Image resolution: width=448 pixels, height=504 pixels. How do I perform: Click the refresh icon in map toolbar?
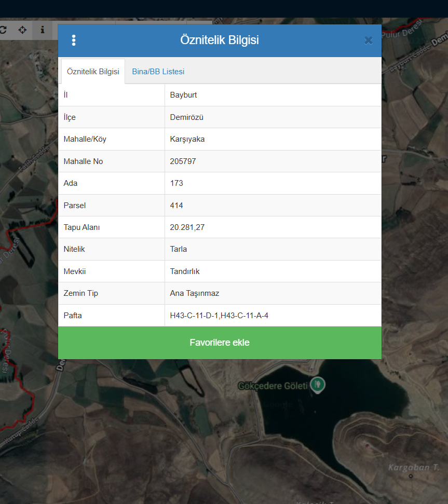click(x=3, y=30)
